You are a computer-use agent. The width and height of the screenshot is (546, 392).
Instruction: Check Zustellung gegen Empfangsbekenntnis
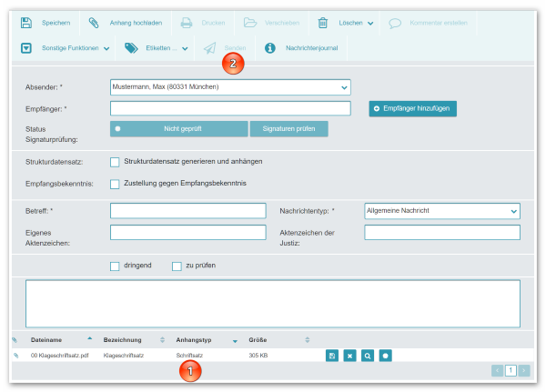tap(115, 184)
